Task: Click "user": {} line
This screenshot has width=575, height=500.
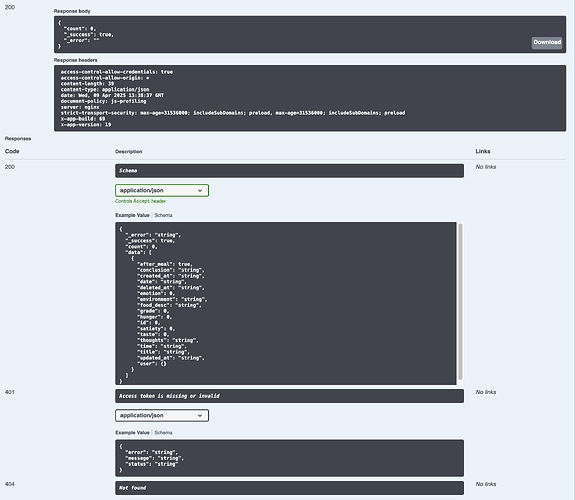Action: (x=151, y=364)
